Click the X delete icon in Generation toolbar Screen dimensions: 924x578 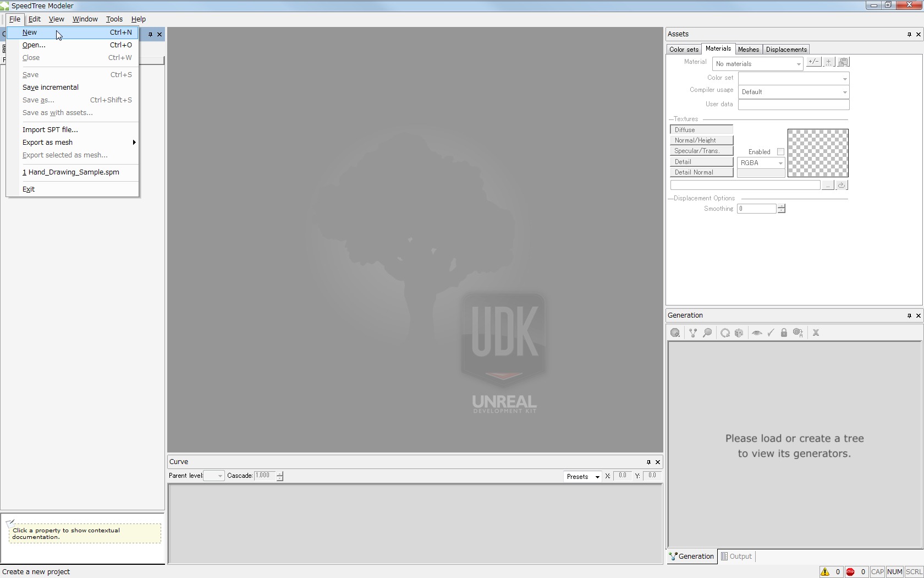pos(816,333)
